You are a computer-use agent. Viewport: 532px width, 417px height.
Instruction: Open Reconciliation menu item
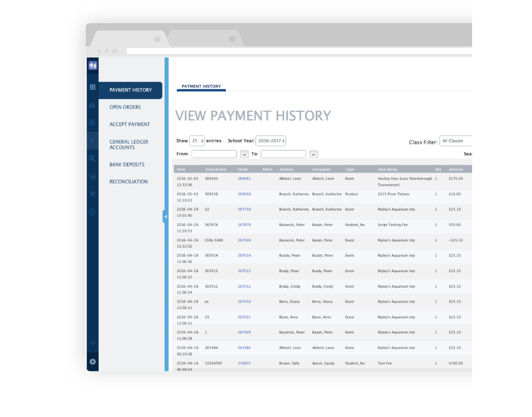(x=128, y=182)
